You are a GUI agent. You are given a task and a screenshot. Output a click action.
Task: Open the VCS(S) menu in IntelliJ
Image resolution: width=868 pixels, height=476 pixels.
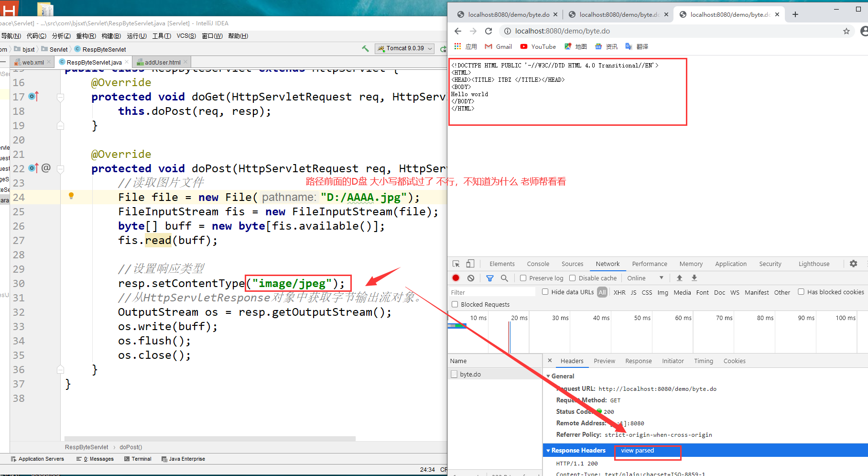[x=186, y=36]
